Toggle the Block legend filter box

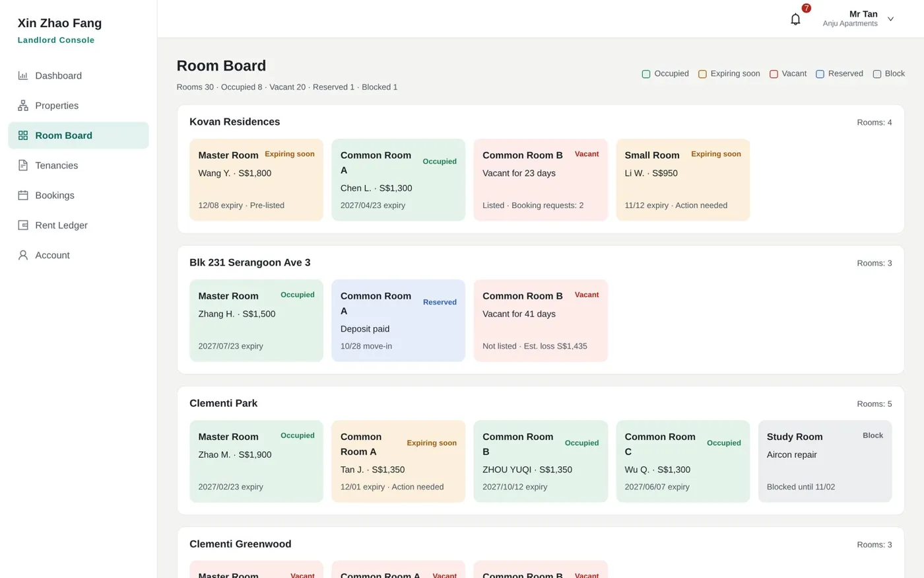[x=876, y=74]
